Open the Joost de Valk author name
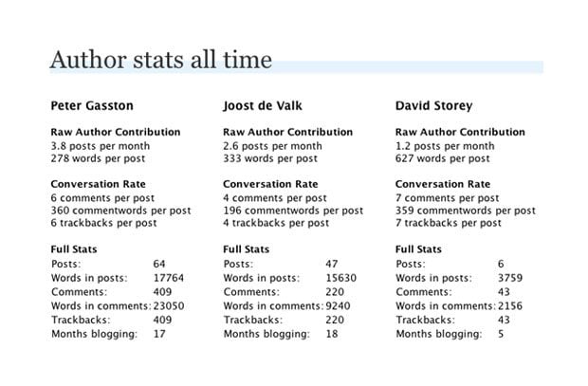588x386 pixels. (x=264, y=106)
